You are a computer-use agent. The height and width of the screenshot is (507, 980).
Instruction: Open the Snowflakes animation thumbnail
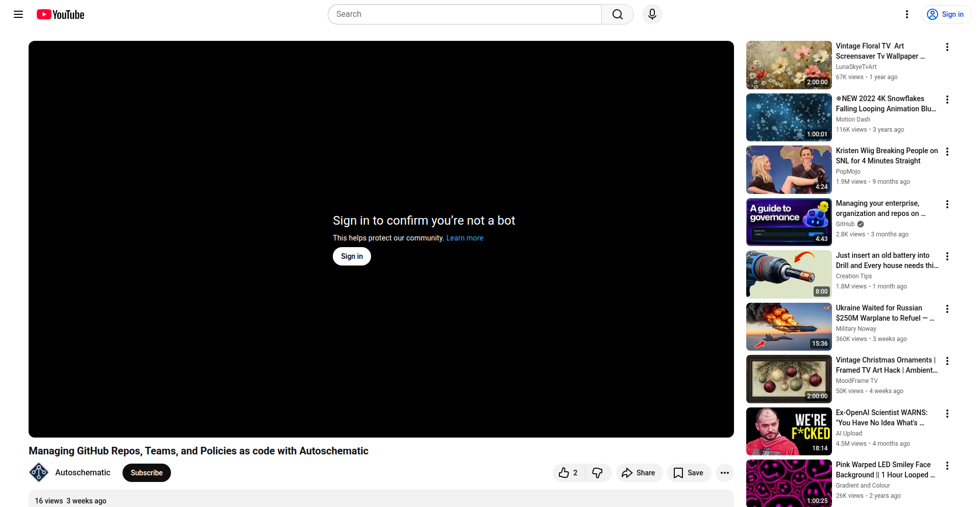[x=789, y=117]
